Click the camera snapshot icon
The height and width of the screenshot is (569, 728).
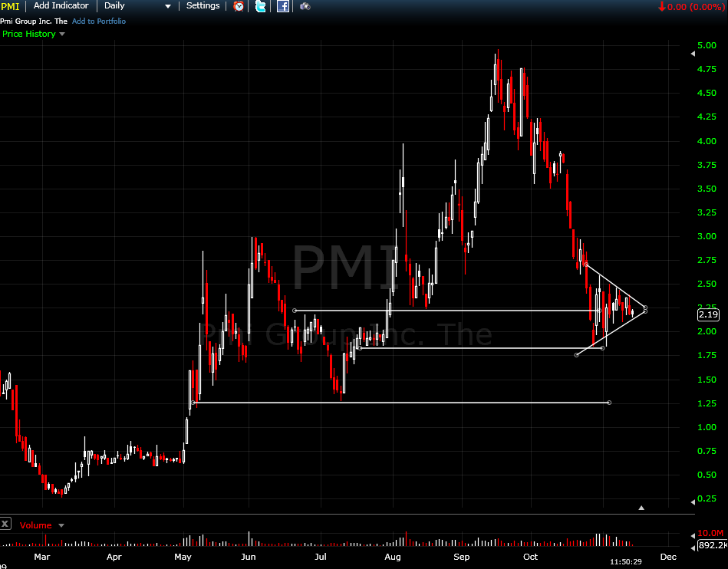point(305,6)
